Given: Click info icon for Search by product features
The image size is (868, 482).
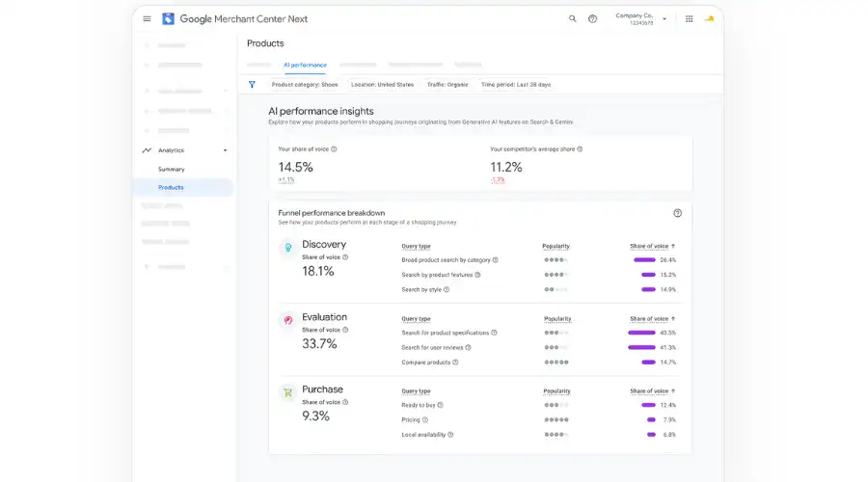Looking at the screenshot, I should pyautogui.click(x=477, y=275).
